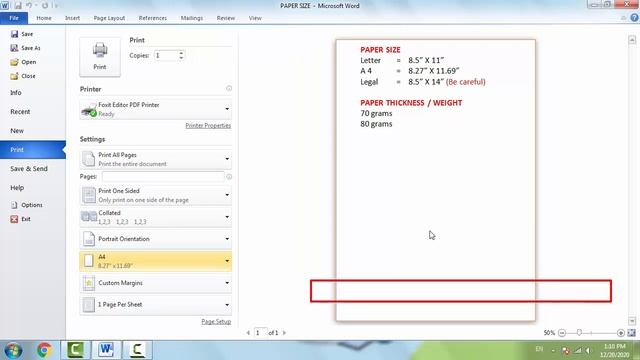Click the File tab
This screenshot has width=640, height=360.
pos(14,18)
